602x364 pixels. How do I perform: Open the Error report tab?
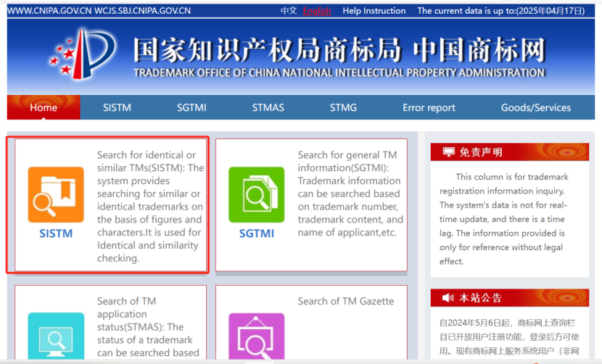pos(429,107)
